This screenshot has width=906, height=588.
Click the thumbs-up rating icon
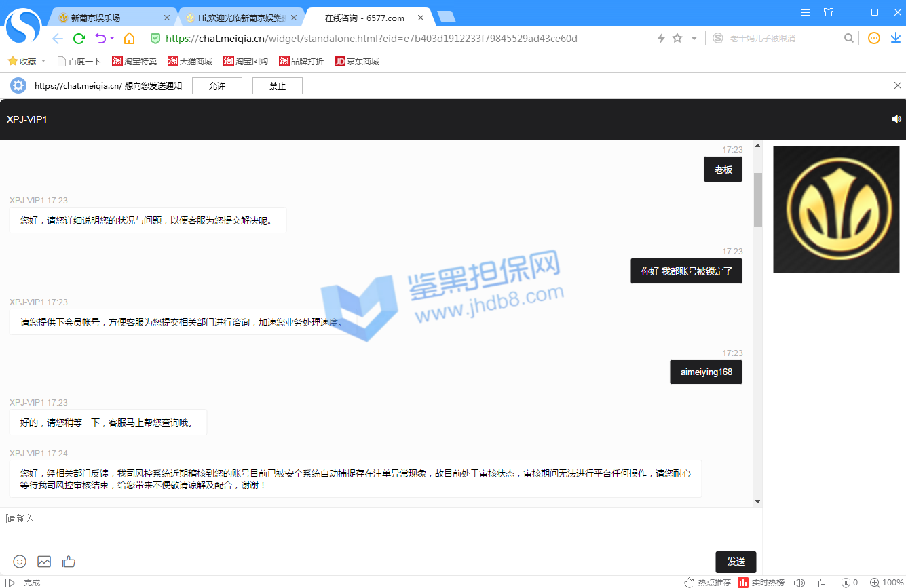69,562
